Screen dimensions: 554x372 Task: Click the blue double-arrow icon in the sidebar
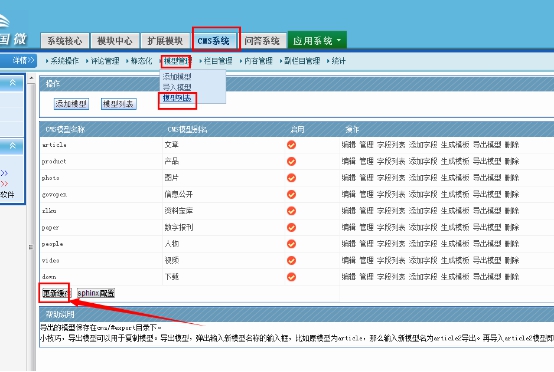4,173
